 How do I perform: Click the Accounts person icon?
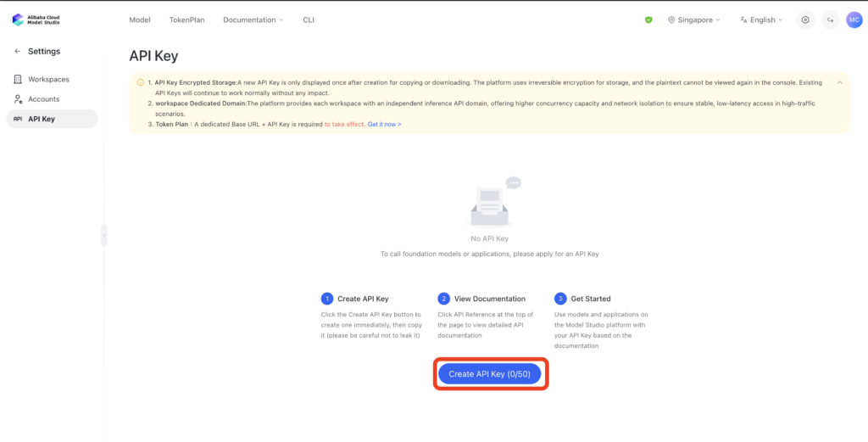[x=18, y=99]
